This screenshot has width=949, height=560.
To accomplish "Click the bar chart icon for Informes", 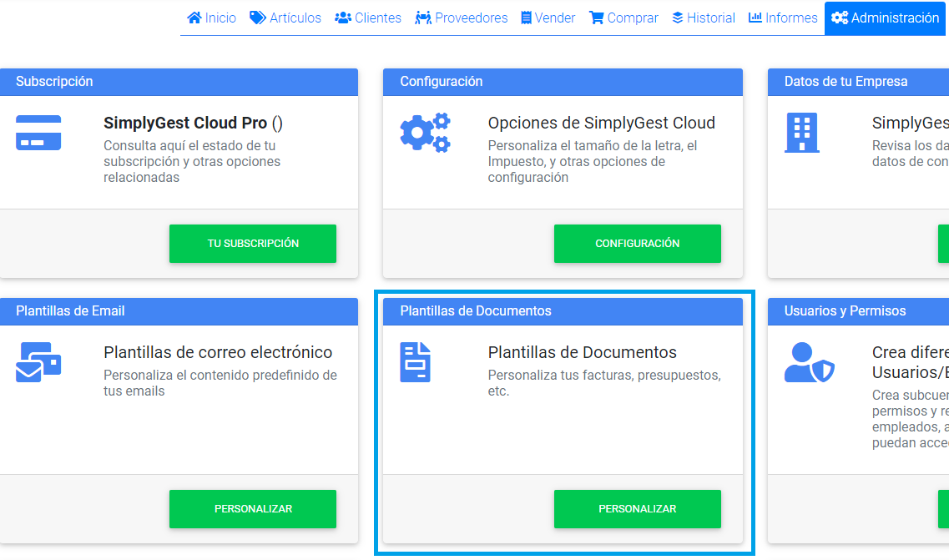I will 757,17.
